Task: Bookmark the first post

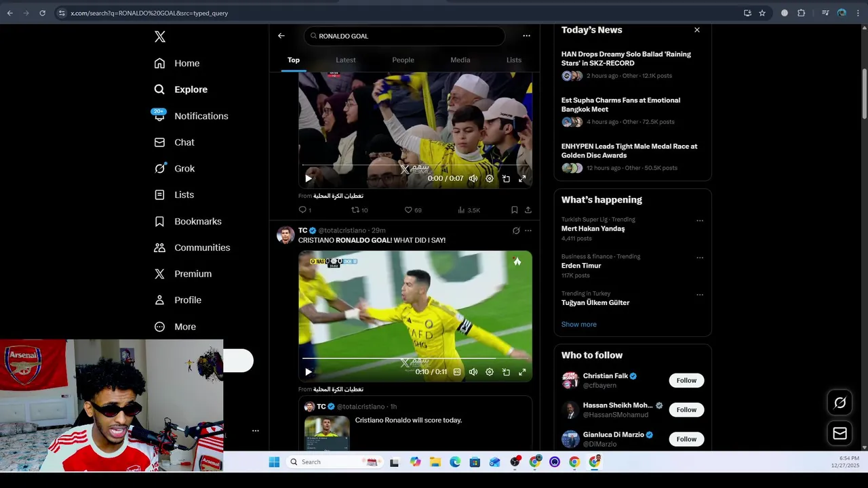Action: pos(515,210)
